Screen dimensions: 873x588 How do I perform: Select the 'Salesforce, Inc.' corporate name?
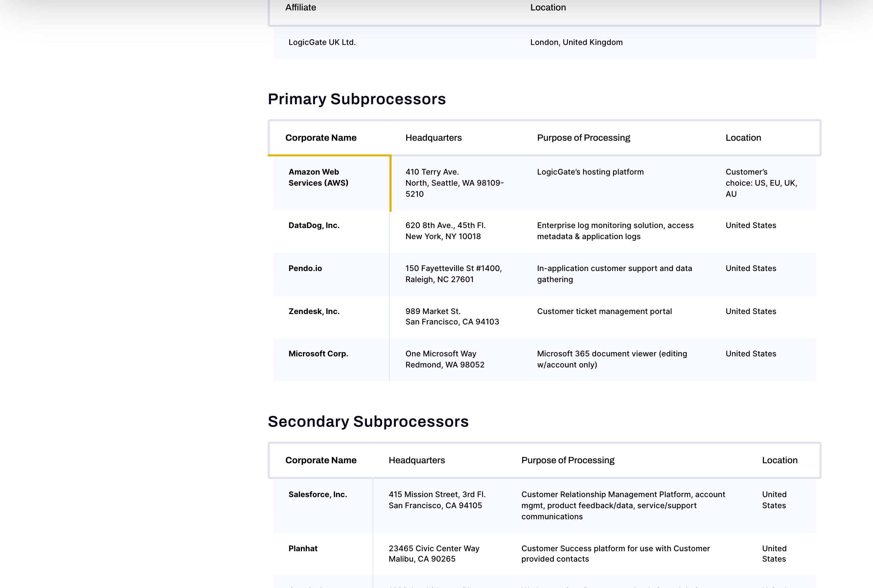coord(318,495)
